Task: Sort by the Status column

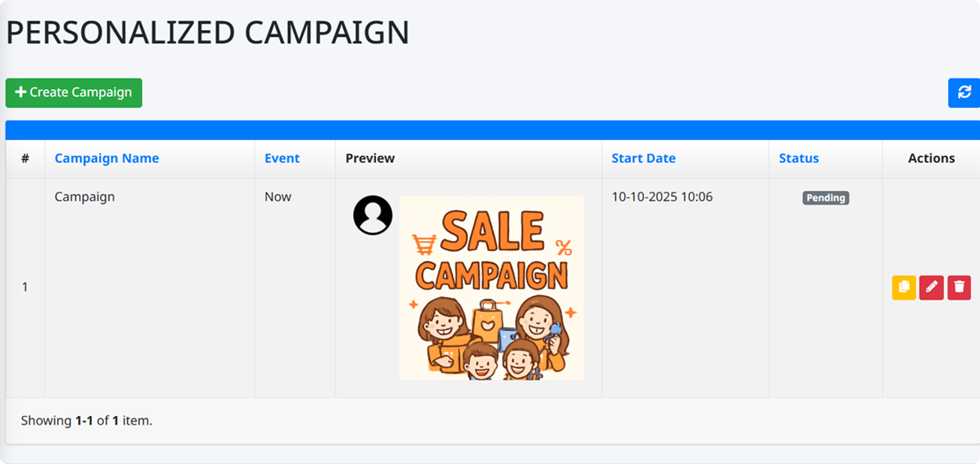Action: tap(799, 158)
